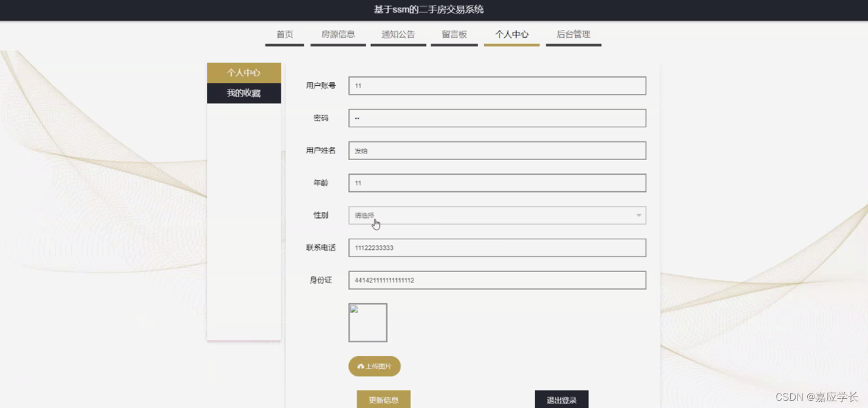Edit the 用户姓名 text field
The height and width of the screenshot is (408, 868).
(x=497, y=150)
